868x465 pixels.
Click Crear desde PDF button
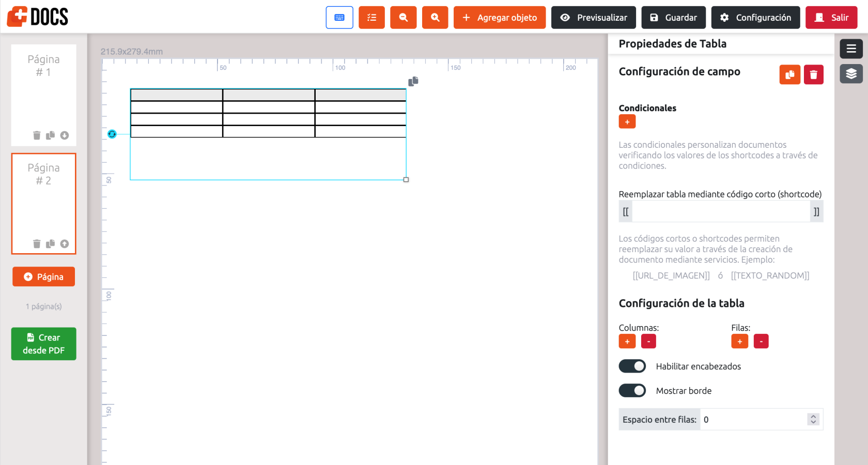44,344
